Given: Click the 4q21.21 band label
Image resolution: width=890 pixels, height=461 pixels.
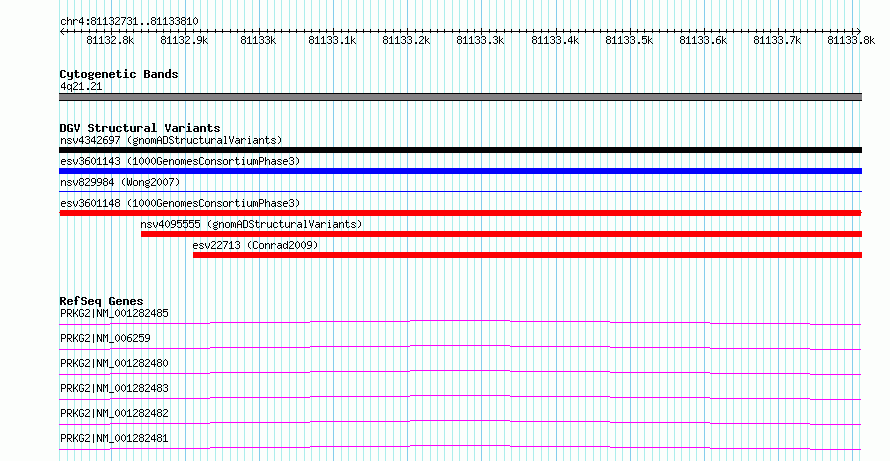Looking at the screenshot, I should click(81, 87).
